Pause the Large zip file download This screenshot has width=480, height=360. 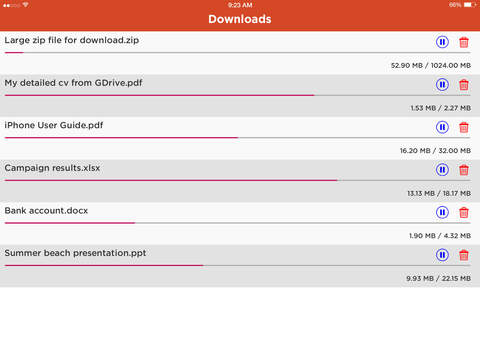(x=442, y=42)
